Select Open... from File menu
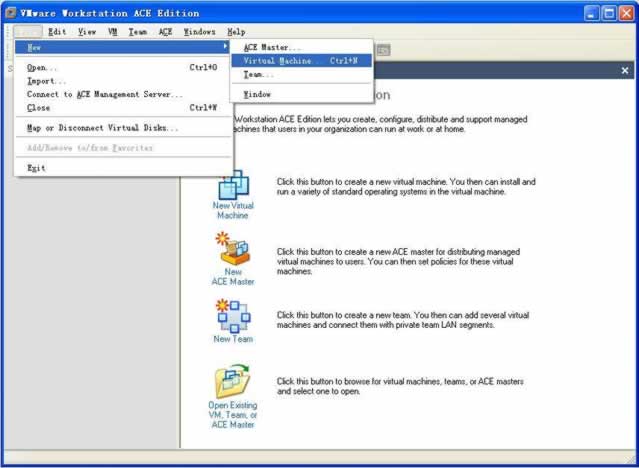The width and height of the screenshot is (639, 468). pyautogui.click(x=122, y=68)
